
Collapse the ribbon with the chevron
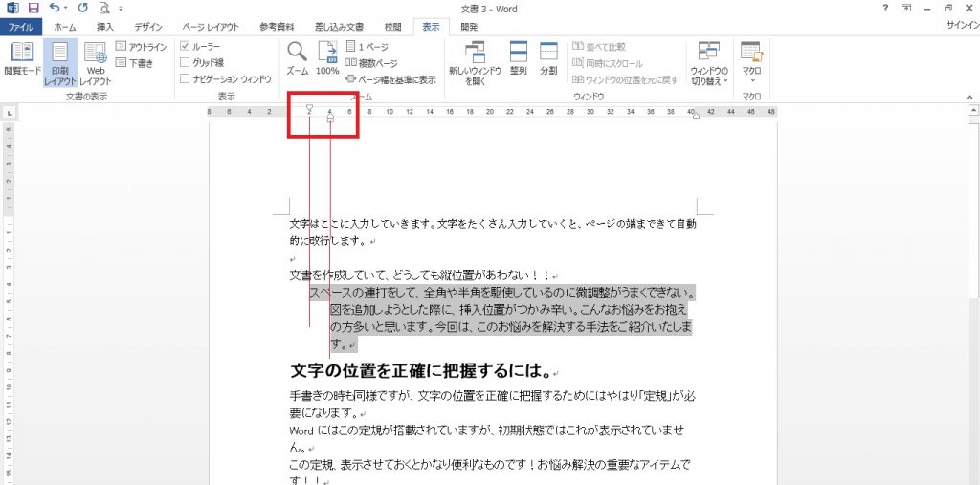tap(969, 97)
